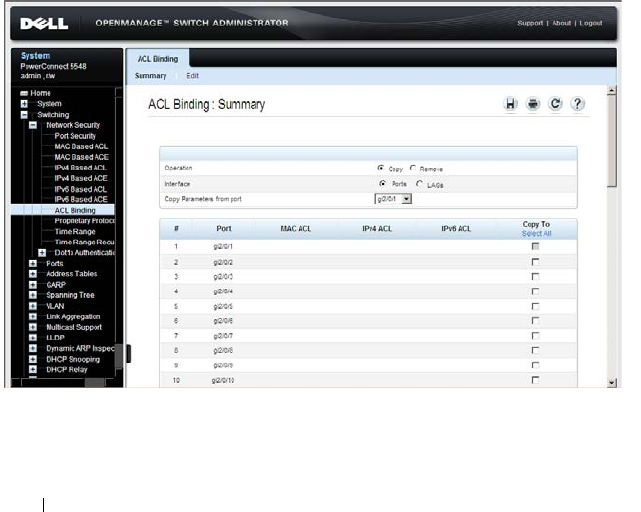Check Copy To box for gi2/0/9
The height and width of the screenshot is (512, 641).
[535, 365]
